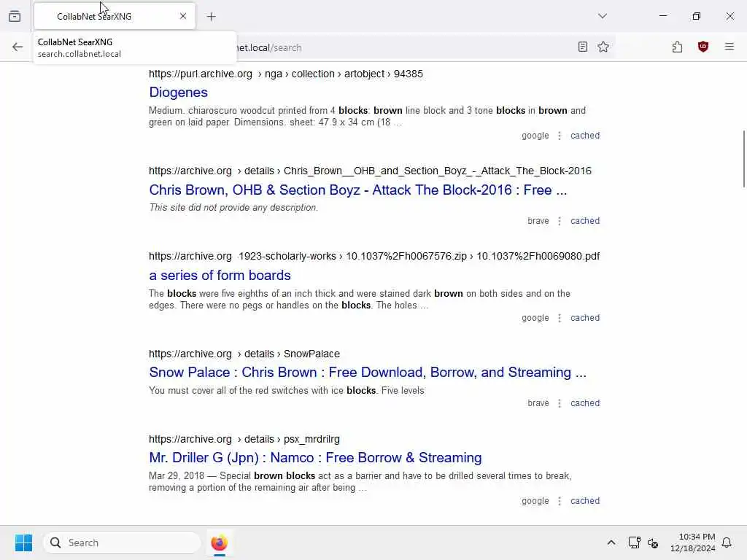Click the taskbar Search box
The height and width of the screenshot is (560, 747).
coord(122,542)
